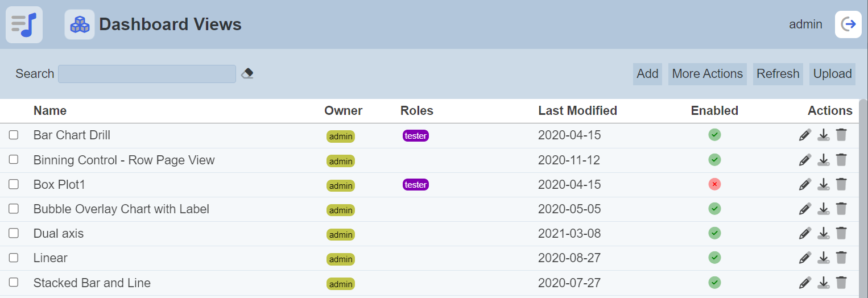Viewport: 868px width, 298px height.
Task: Delete the Dual axis view
Action: point(841,233)
